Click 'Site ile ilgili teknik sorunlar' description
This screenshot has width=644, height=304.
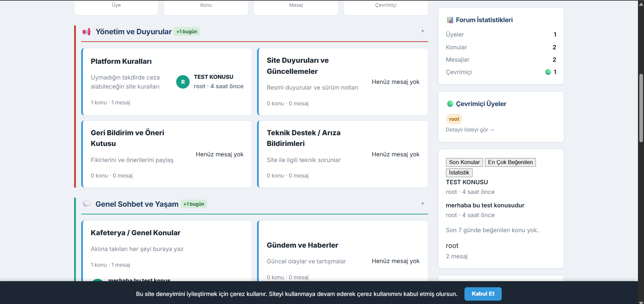[x=303, y=160]
